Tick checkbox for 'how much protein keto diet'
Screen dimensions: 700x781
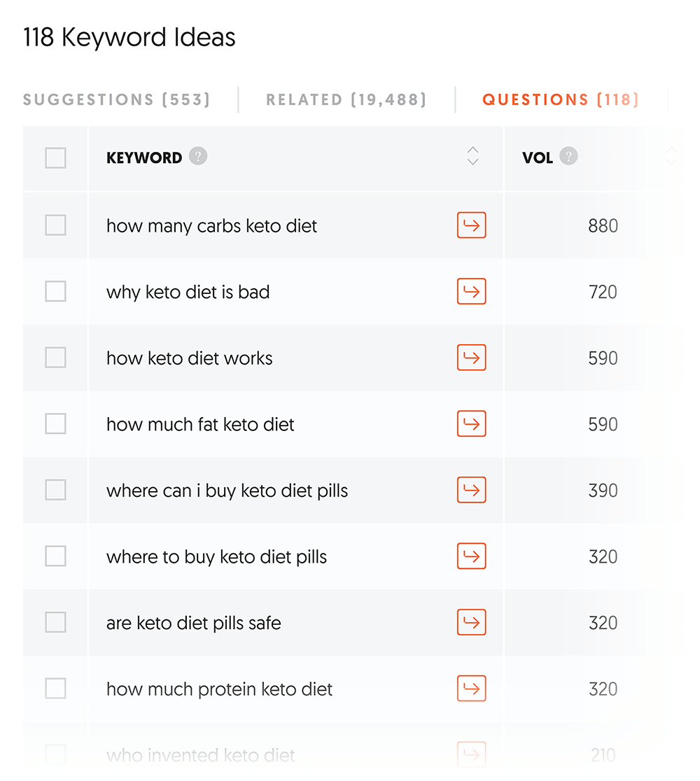55,689
